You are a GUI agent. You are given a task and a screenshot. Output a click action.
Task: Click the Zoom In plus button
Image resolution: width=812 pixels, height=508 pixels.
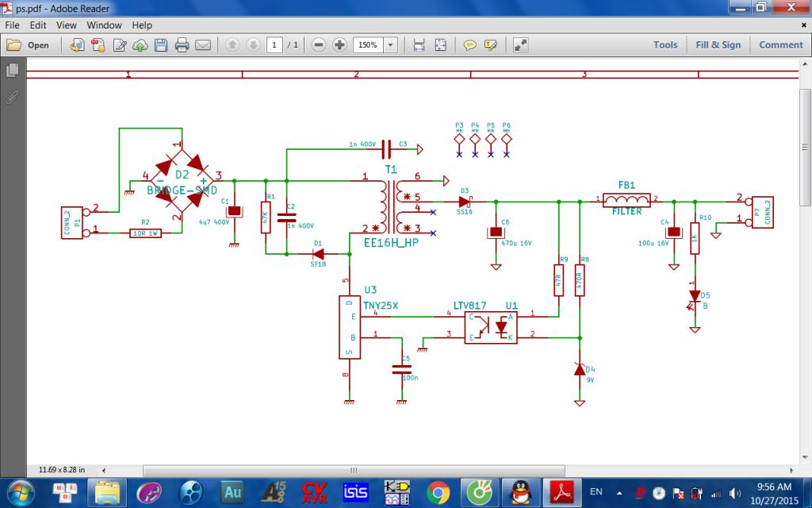(x=339, y=45)
